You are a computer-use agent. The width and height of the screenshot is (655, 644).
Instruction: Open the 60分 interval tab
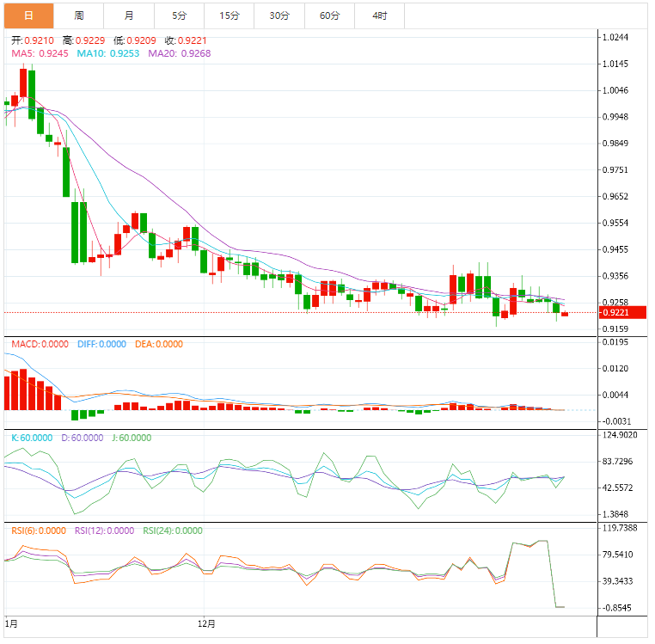pos(329,15)
